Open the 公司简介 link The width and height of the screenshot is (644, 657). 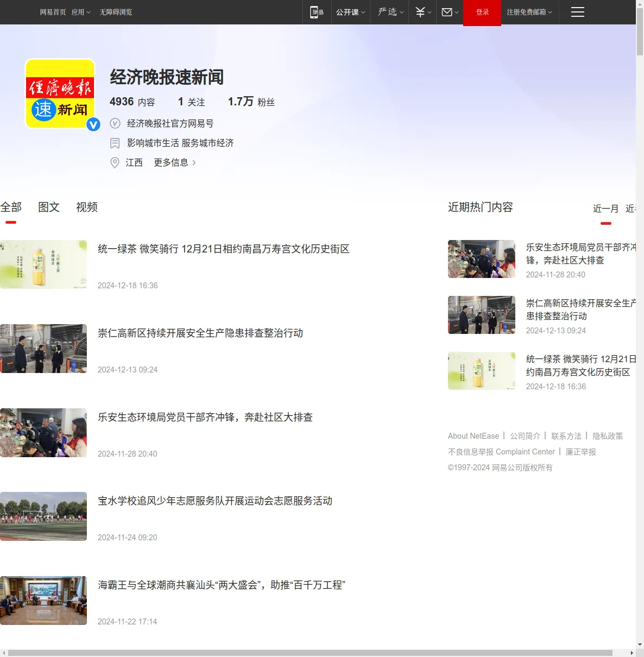tap(525, 436)
